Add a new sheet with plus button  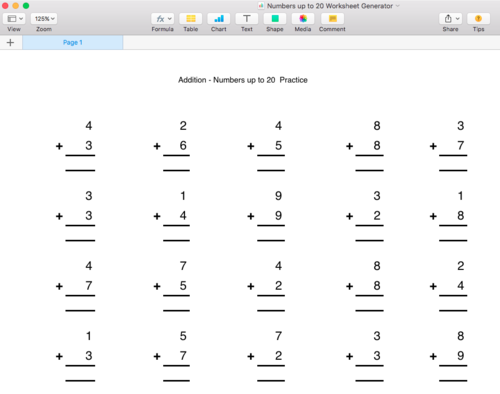(10, 43)
